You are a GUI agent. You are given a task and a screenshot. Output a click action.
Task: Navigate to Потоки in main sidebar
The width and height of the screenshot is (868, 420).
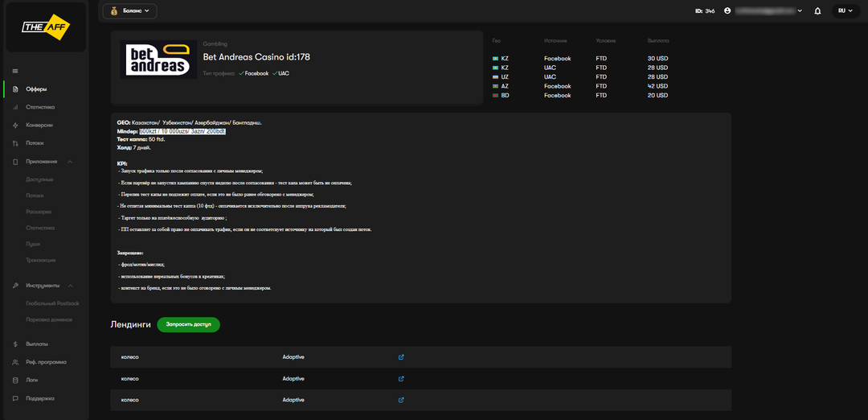coord(35,143)
